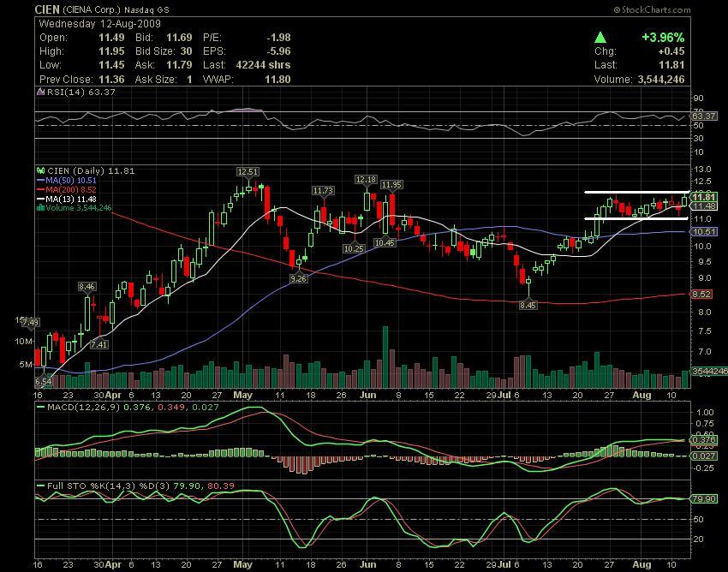Click the Low value 11.45
Screen dimensions: 728x572
click(111, 65)
